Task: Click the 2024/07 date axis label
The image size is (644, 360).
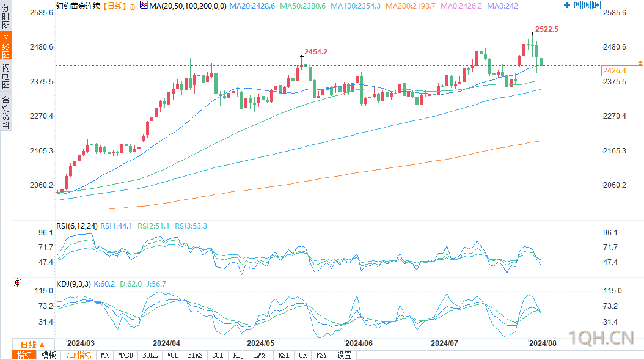Action: (x=444, y=343)
